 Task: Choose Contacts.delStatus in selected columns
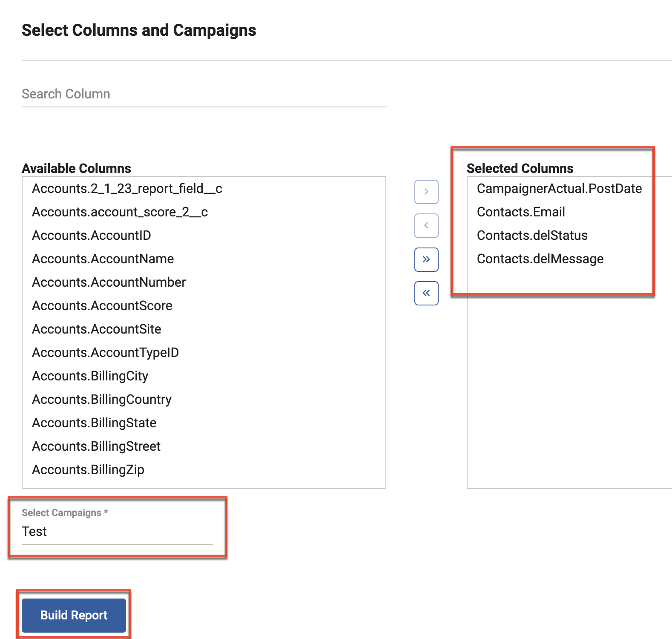click(x=532, y=236)
